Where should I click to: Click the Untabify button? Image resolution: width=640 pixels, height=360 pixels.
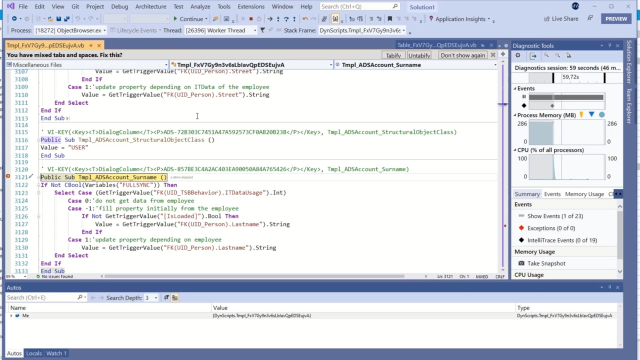coord(419,55)
